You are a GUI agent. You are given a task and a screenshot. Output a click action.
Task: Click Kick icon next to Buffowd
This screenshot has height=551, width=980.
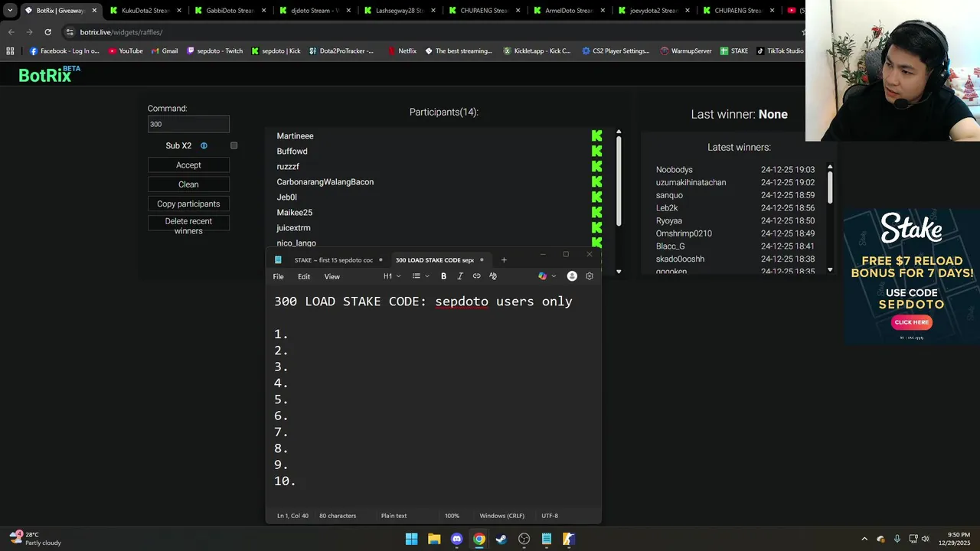(597, 152)
